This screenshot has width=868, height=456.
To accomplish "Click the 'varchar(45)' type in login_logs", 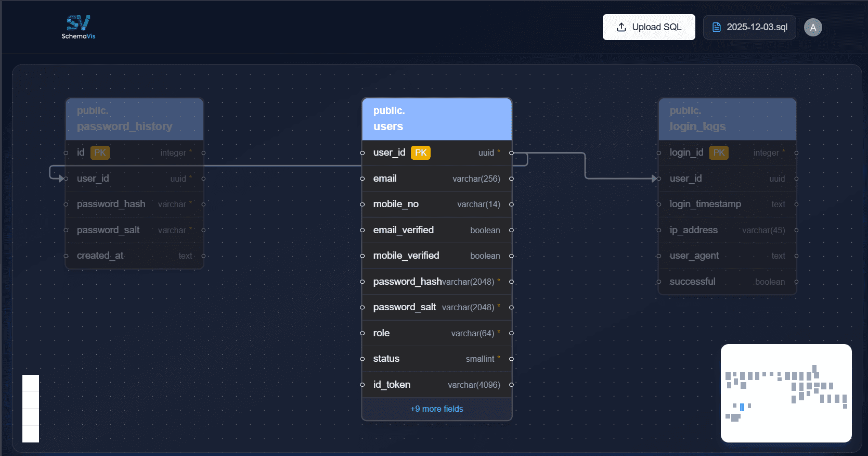I will click(763, 230).
